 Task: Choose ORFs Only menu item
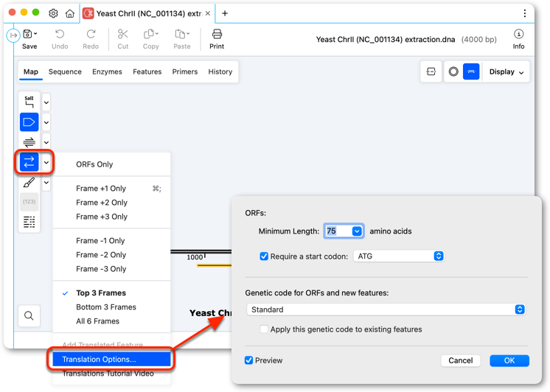(x=111, y=164)
